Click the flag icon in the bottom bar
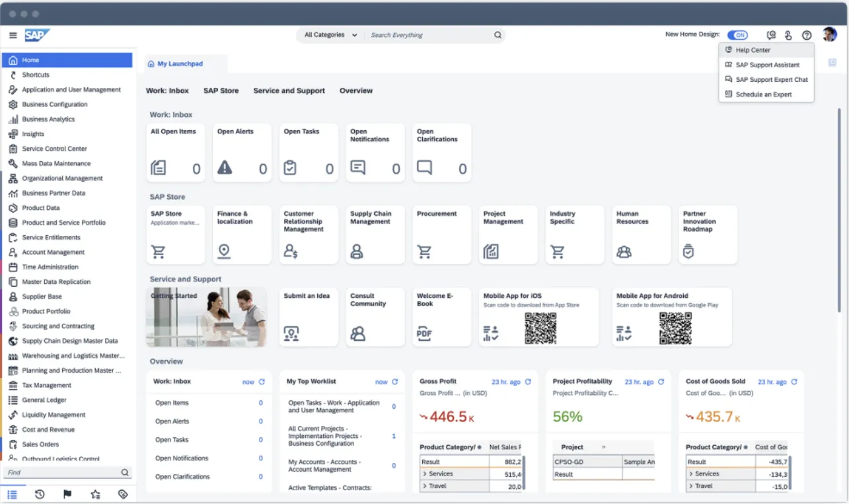 tap(67, 493)
